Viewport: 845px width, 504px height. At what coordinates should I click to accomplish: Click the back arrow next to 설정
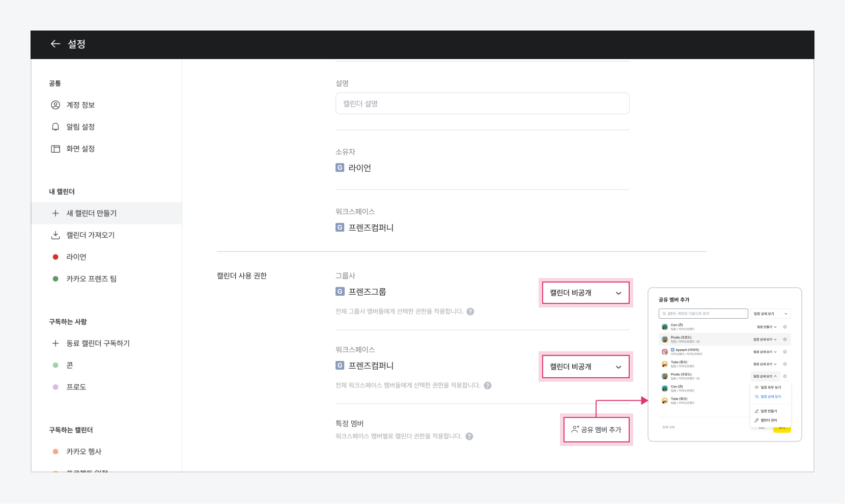[x=55, y=44]
